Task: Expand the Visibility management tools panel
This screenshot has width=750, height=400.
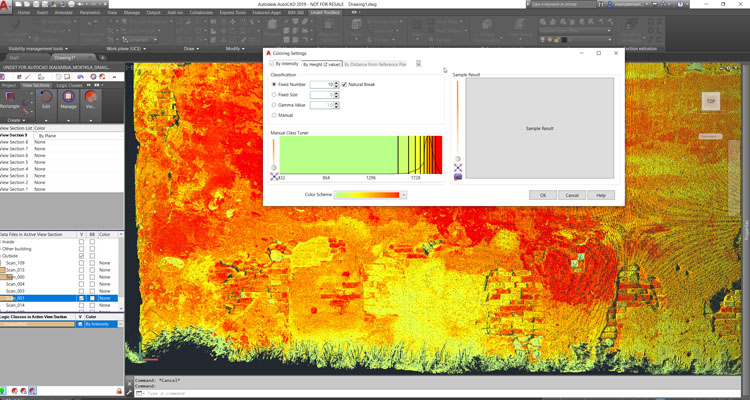Action: [x=38, y=48]
